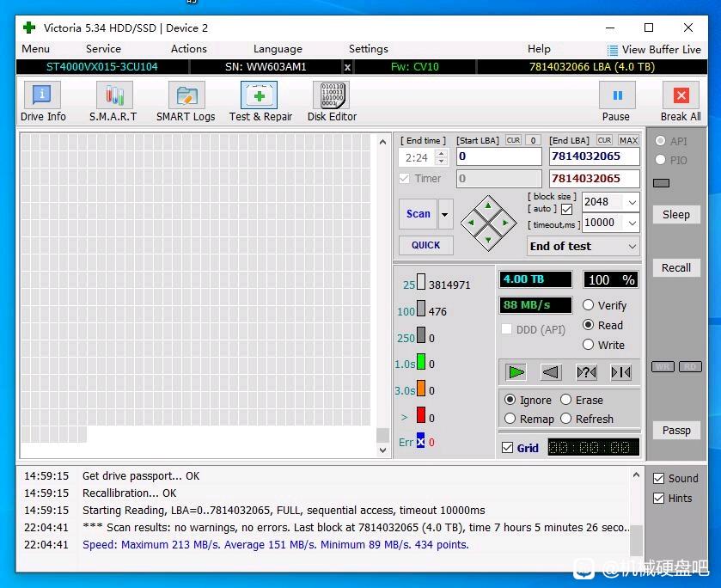Screen dimensions: 721x588
Task: Click the Err blue X block icon
Action: [x=420, y=440]
